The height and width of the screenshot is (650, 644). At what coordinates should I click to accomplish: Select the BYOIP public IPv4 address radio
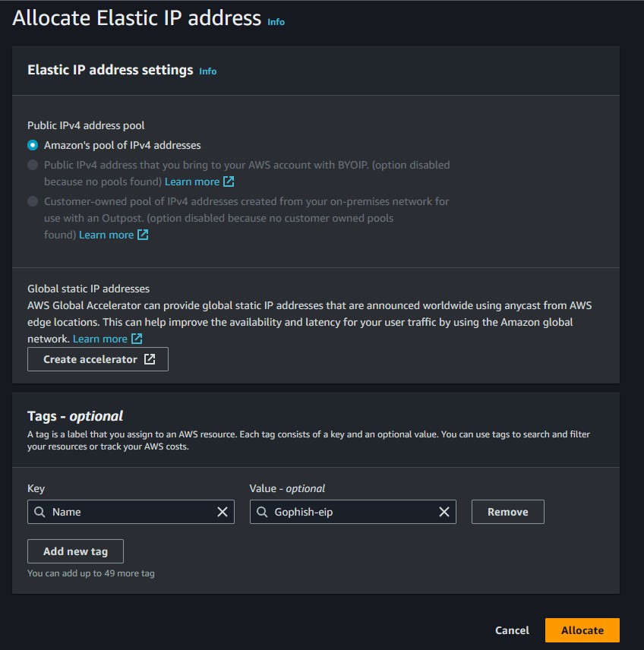click(x=33, y=165)
